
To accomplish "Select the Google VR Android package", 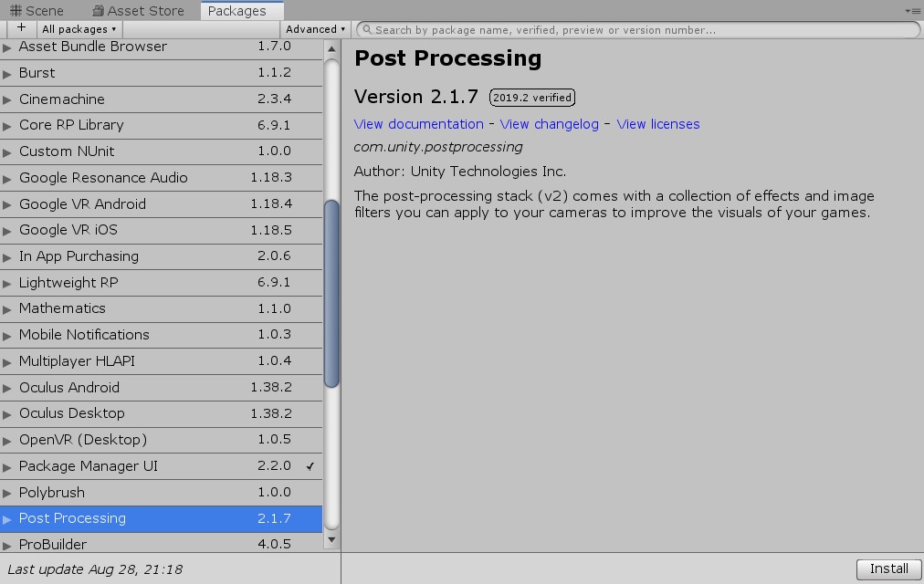I will [161, 203].
